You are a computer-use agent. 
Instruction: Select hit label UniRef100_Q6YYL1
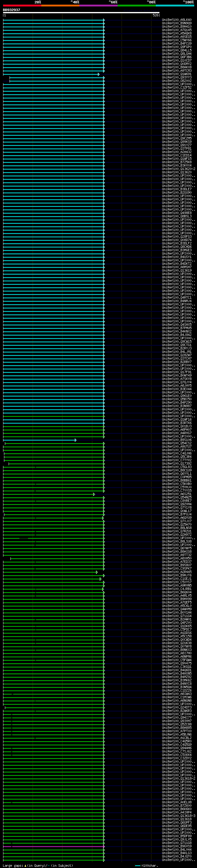click(x=177, y=474)
